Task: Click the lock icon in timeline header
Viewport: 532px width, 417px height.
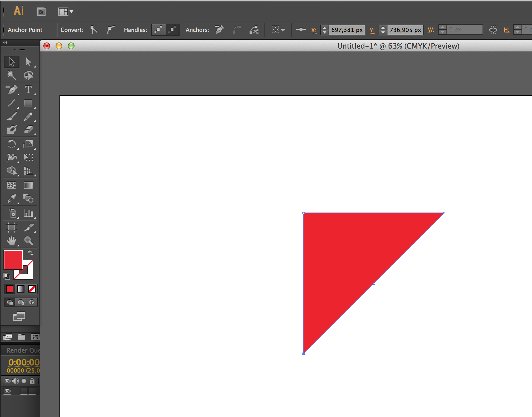Action: 32,381
